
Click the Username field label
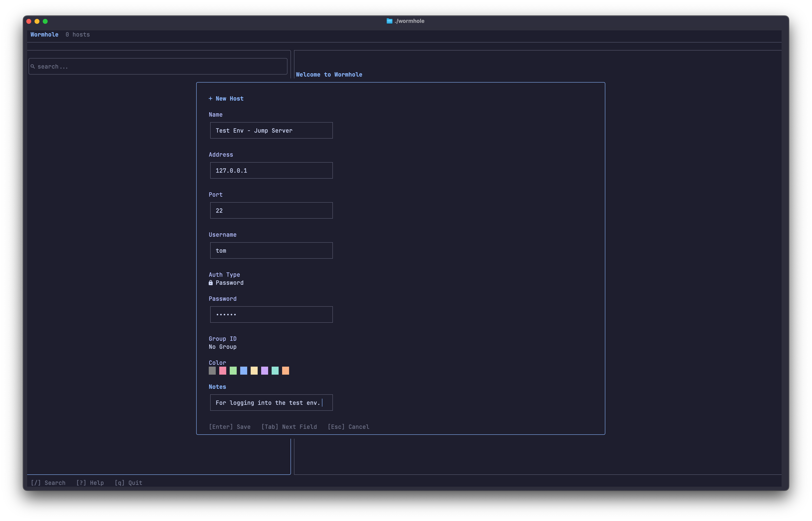pyautogui.click(x=223, y=235)
